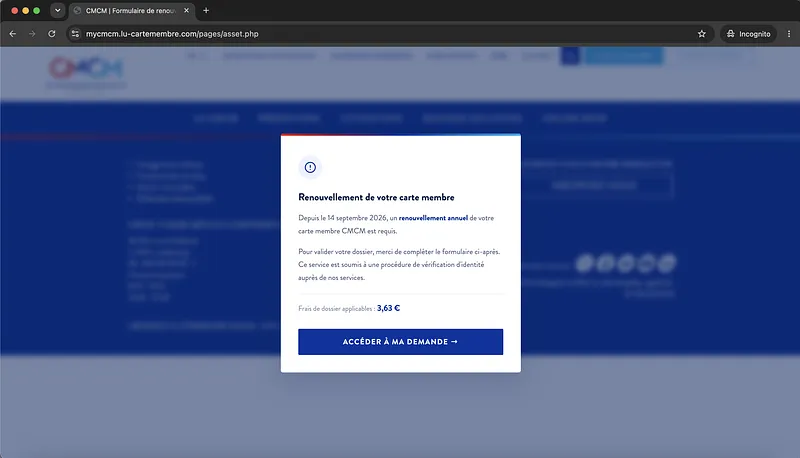Click the ACCÉDER À MA DEMANDE button

point(401,342)
